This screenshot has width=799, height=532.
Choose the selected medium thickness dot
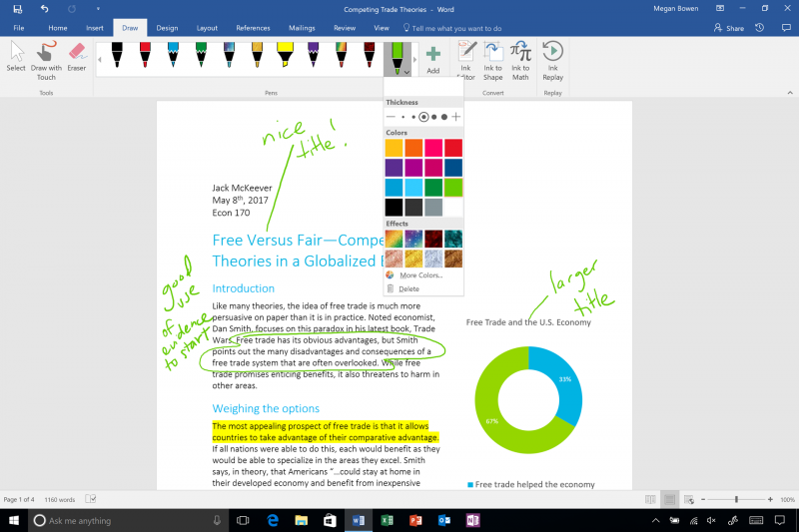coord(423,117)
